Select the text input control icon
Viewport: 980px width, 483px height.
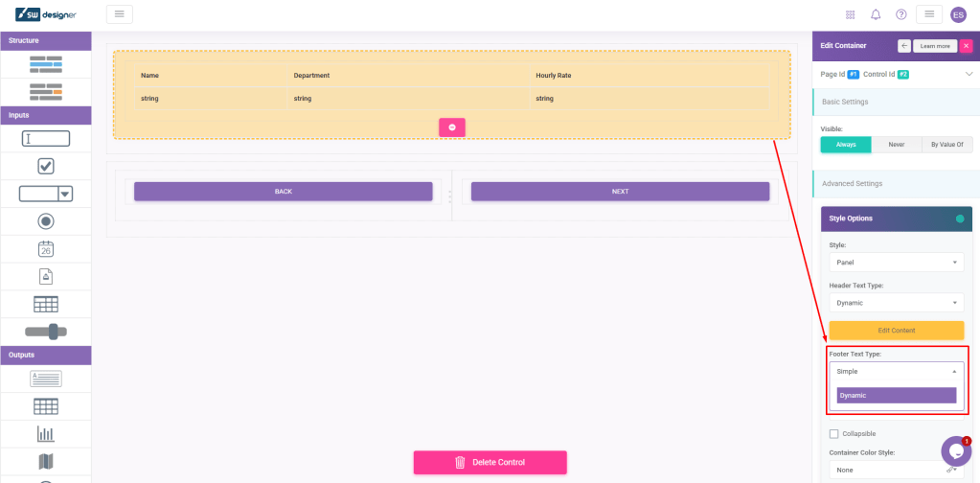[45, 139]
